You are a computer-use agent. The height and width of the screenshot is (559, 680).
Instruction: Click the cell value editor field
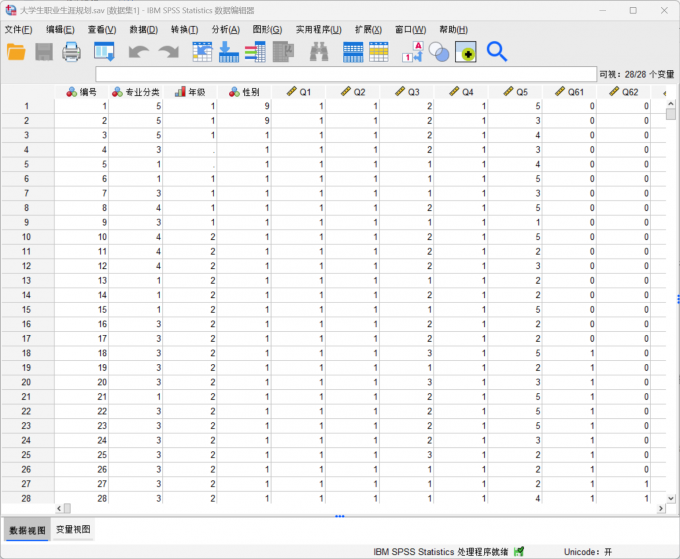tap(346, 74)
